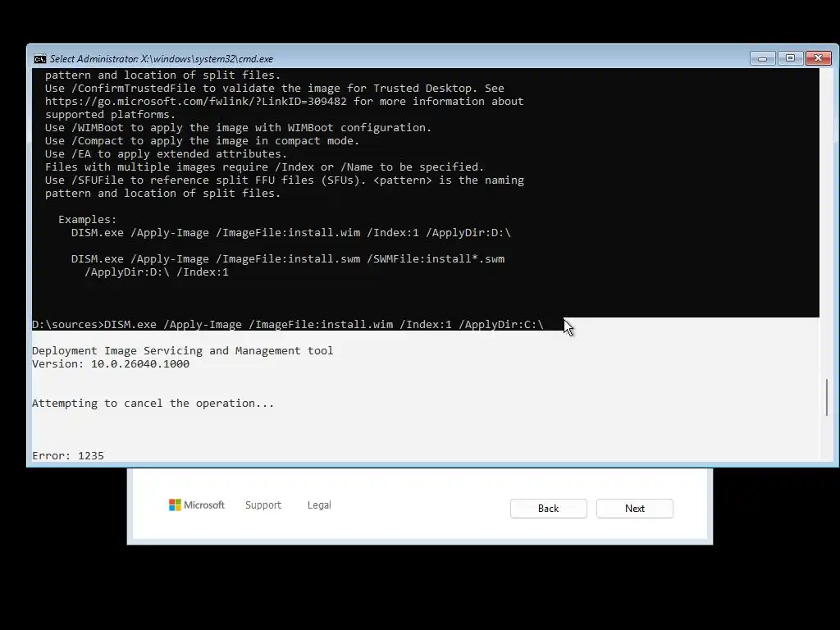
Task: Minimize the command prompt window
Action: [762, 58]
